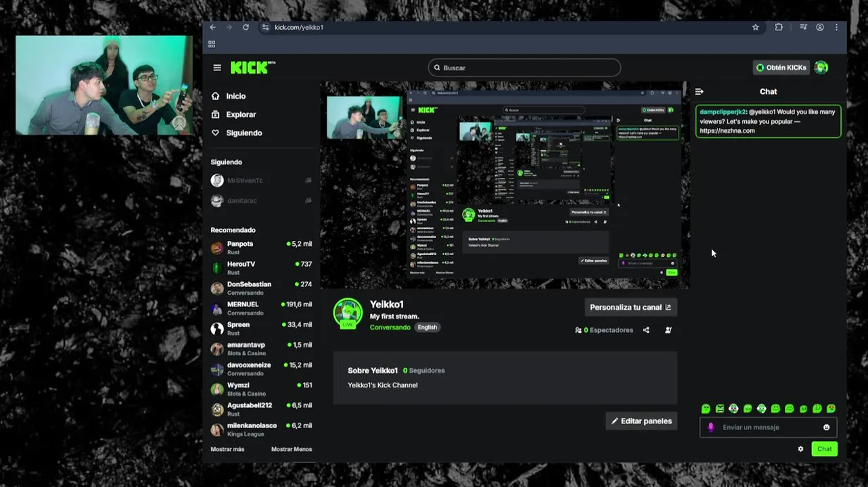Click the Yeikko1 channel avatar with LIVE badge
Viewport: 868px width, 487px height.
coord(348,313)
